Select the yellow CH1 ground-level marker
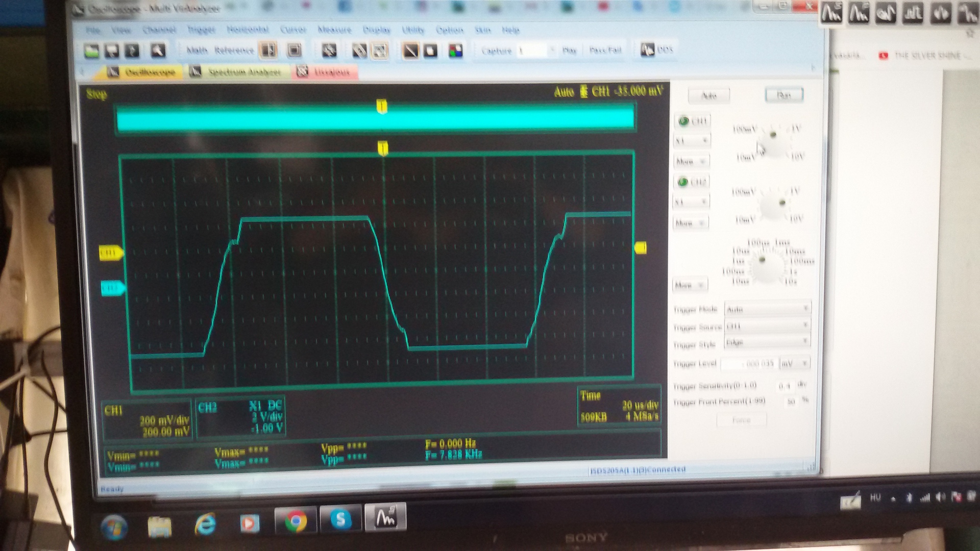Viewport: 980px width, 551px height. (x=111, y=253)
